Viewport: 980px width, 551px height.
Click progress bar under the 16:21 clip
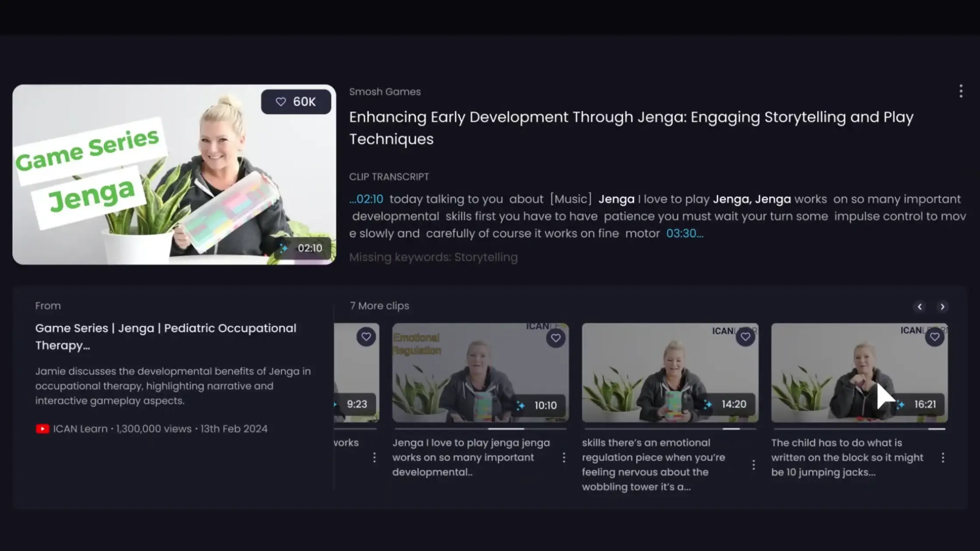pos(859,429)
